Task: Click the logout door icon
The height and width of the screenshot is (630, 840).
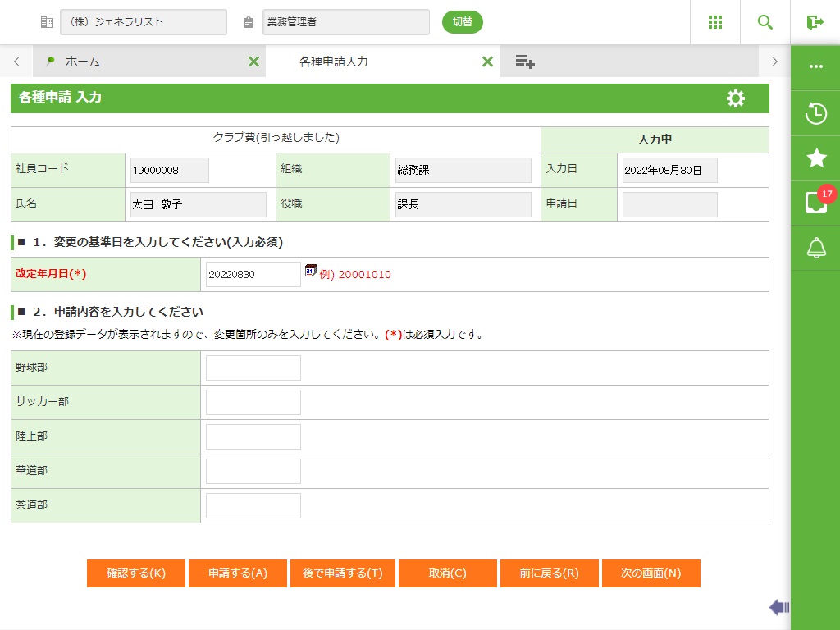Action: tap(815, 22)
